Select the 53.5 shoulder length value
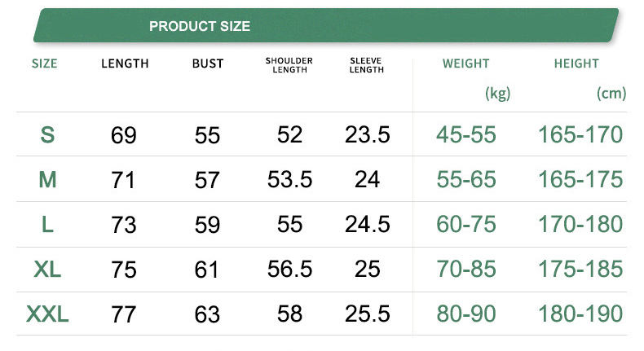The image size is (644, 351). click(289, 179)
